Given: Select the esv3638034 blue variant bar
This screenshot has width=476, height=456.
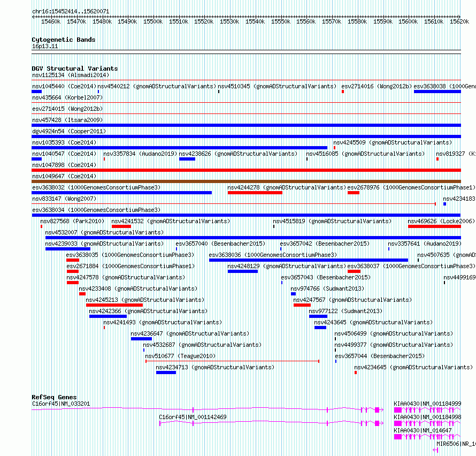Looking at the screenshot, I should coord(246,215).
